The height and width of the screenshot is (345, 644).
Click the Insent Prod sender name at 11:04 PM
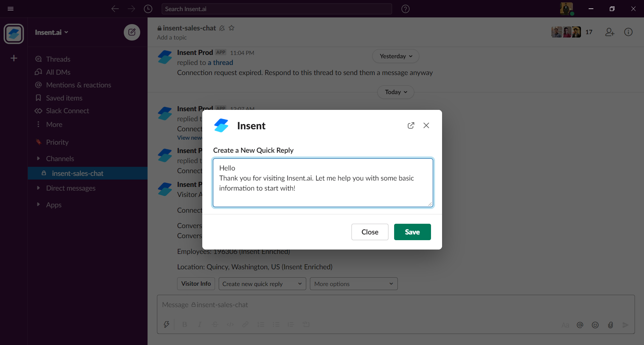pyautogui.click(x=195, y=53)
